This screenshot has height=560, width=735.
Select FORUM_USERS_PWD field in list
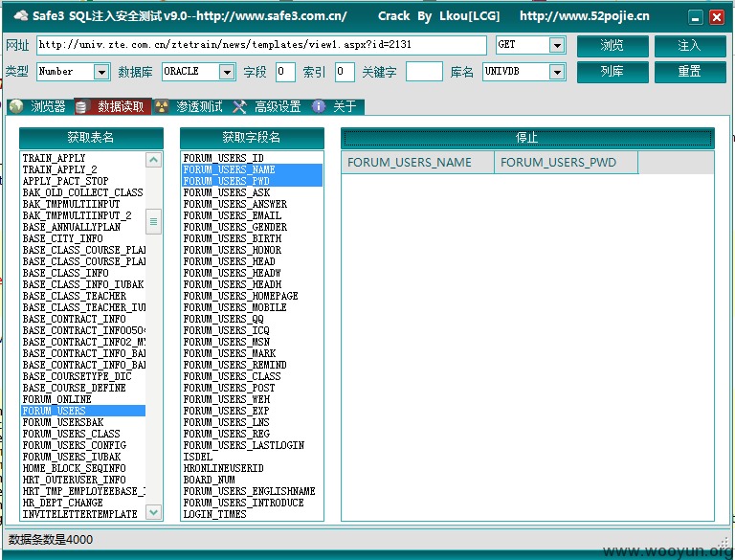pos(252,181)
